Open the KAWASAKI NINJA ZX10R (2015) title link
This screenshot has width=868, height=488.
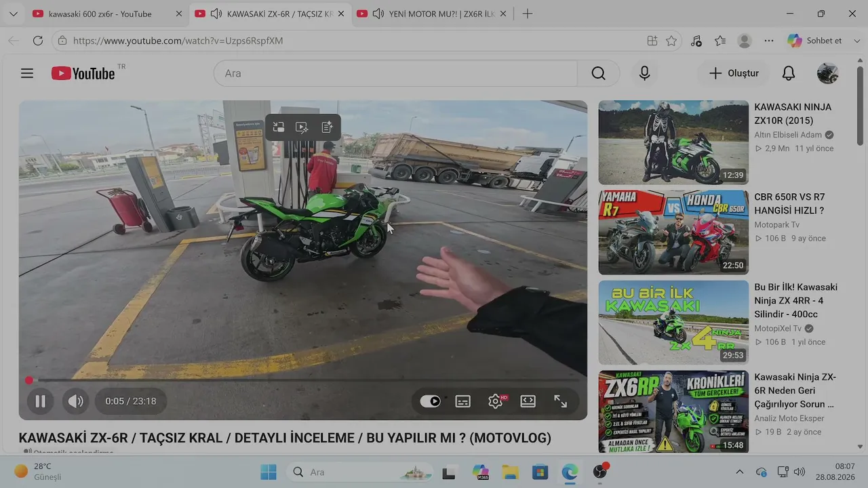pos(793,114)
